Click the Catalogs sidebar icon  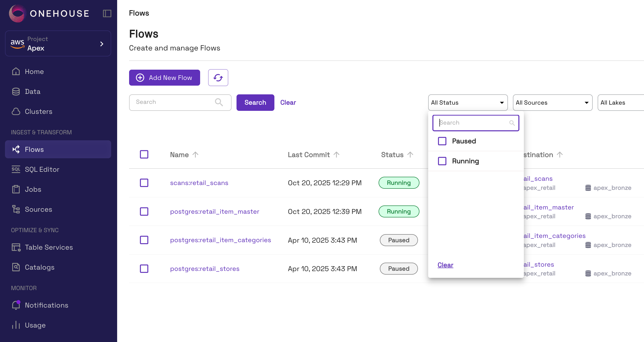(16, 267)
